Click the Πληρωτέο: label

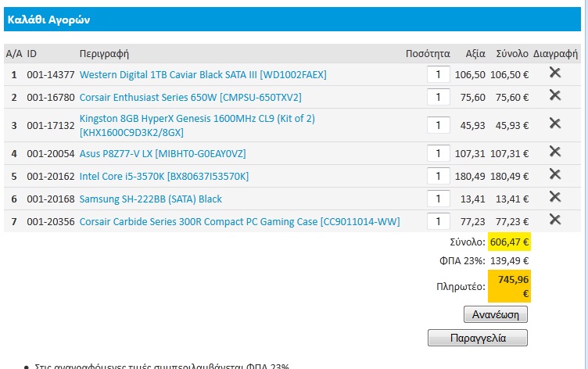point(461,287)
